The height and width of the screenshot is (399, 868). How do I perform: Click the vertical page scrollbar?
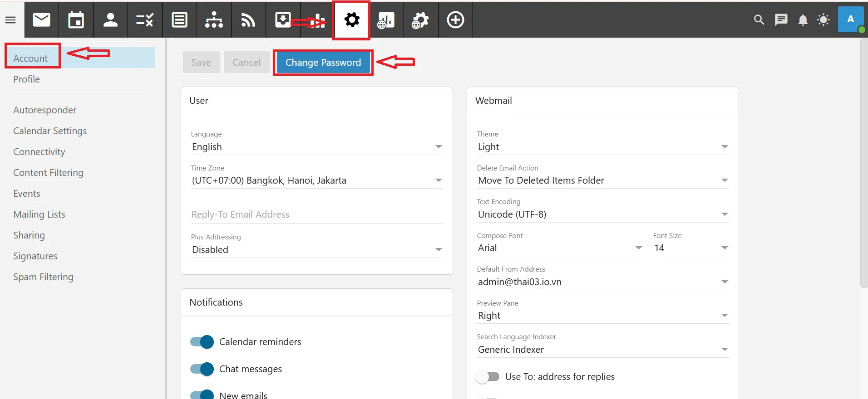pyautogui.click(x=863, y=163)
